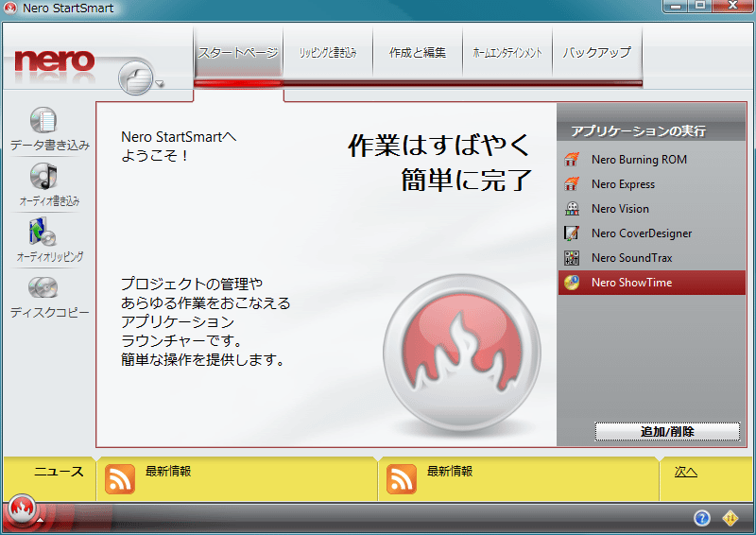This screenshot has height=535, width=756.
Task: Click the Nero Burning ROM icon
Action: [x=572, y=159]
